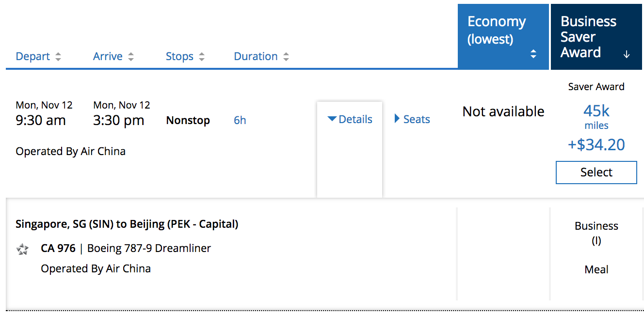Select the Business Saver Award column heading text
Image resolution: width=644 pixels, height=315 pixels.
click(588, 37)
